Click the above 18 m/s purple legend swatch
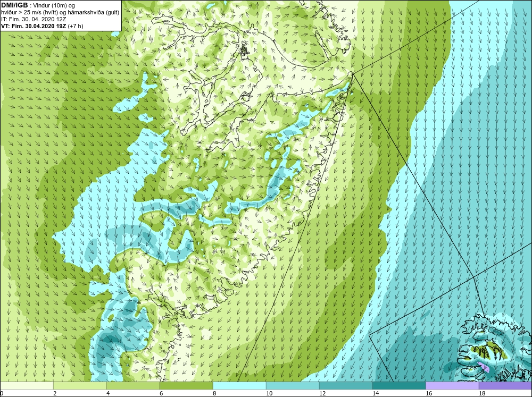532x397 pixels. [505, 386]
